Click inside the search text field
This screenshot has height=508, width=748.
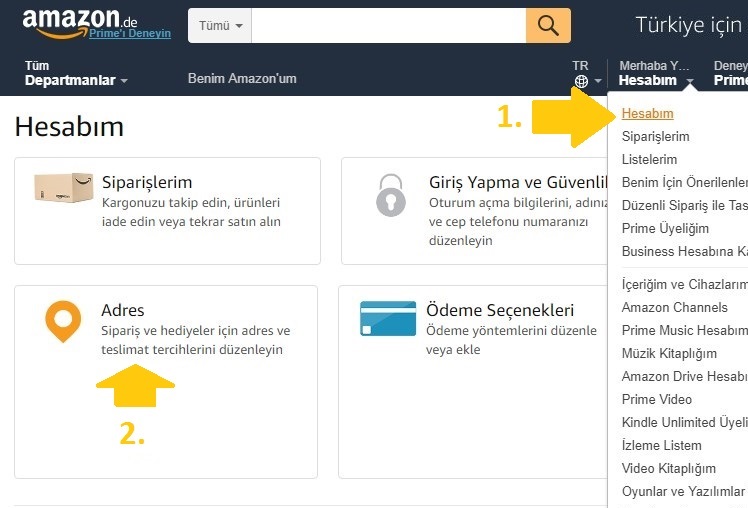pyautogui.click(x=388, y=25)
